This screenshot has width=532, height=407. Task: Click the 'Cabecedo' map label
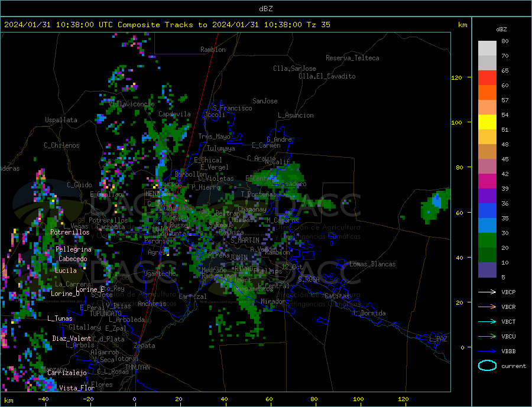tap(73, 259)
